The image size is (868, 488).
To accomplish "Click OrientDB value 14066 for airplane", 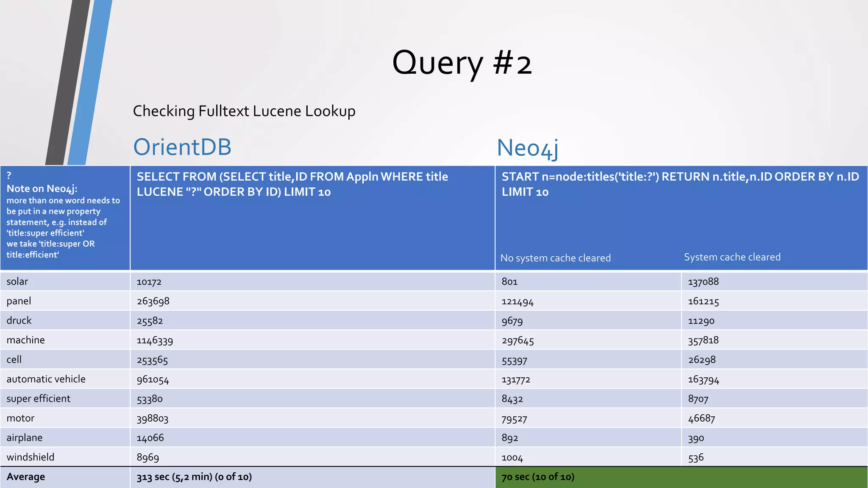I will pos(150,438).
